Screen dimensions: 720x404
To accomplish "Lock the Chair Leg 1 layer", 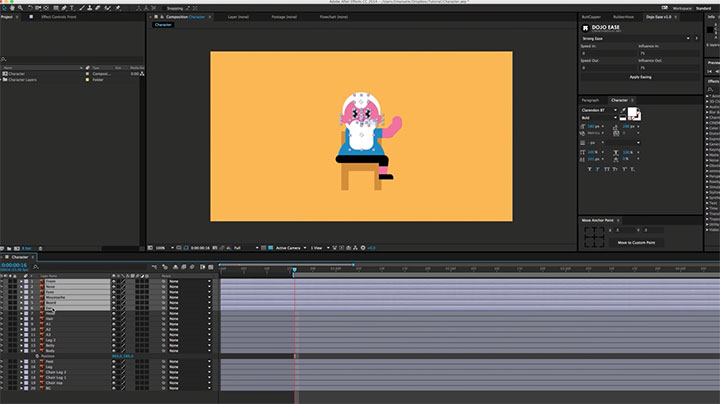I will coord(15,377).
